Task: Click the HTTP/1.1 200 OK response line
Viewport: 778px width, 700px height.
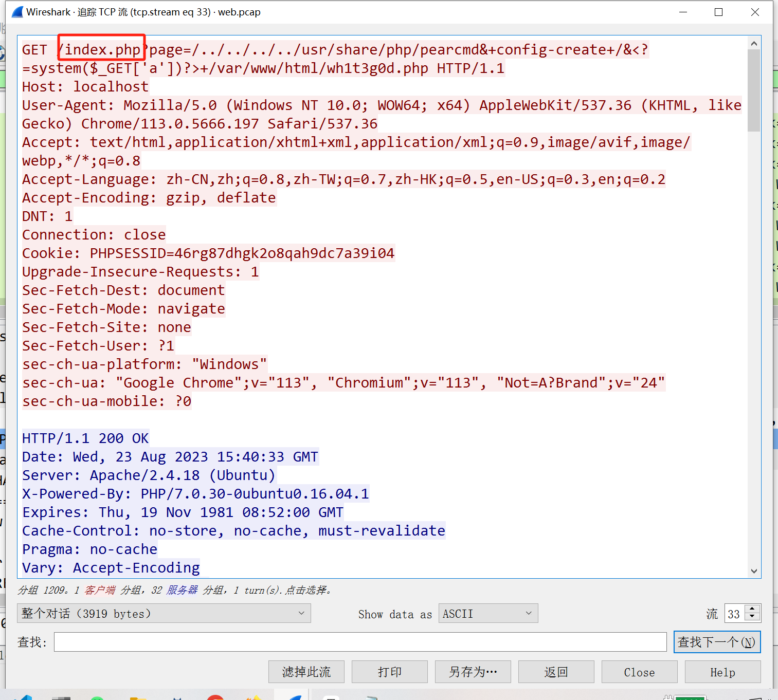Action: click(x=85, y=438)
